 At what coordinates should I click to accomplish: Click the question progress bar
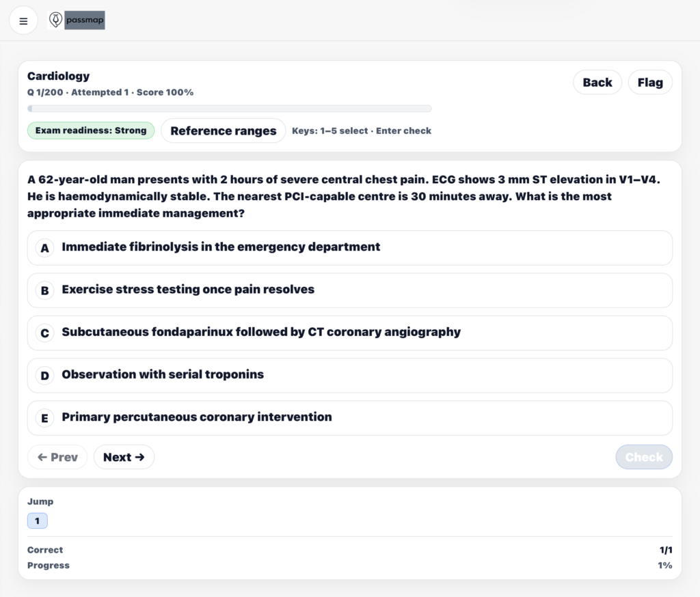click(229, 108)
